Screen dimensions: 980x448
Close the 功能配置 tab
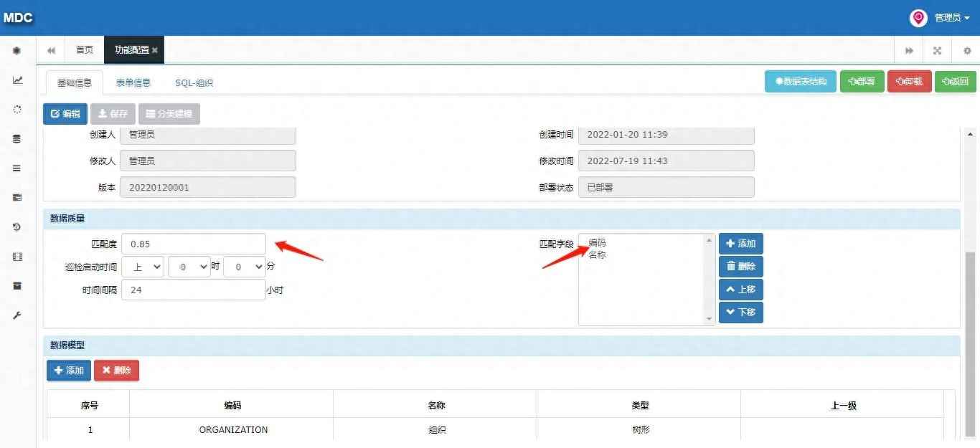pyautogui.click(x=155, y=50)
